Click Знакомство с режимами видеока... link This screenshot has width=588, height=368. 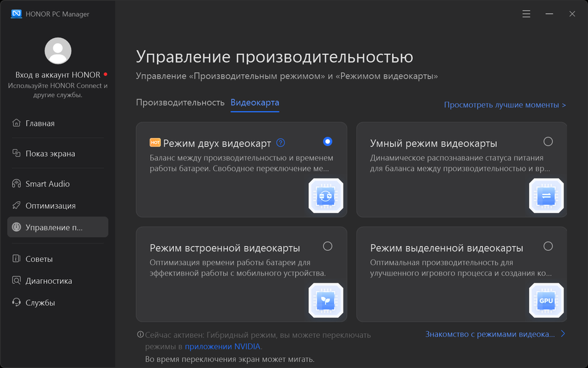pos(490,334)
